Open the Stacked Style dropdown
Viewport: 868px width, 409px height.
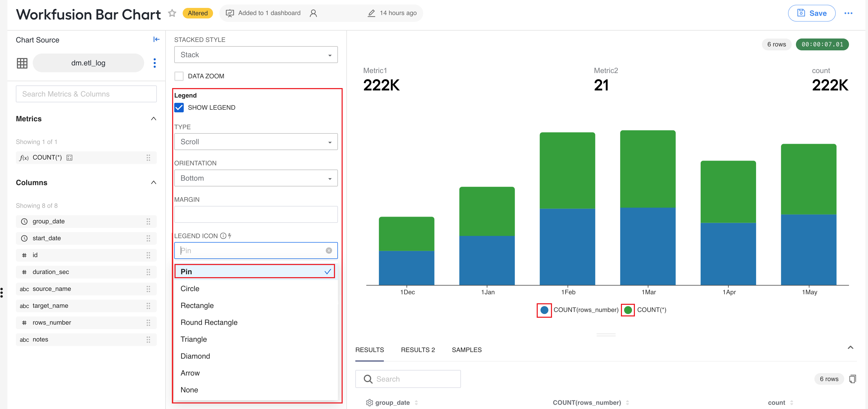256,55
